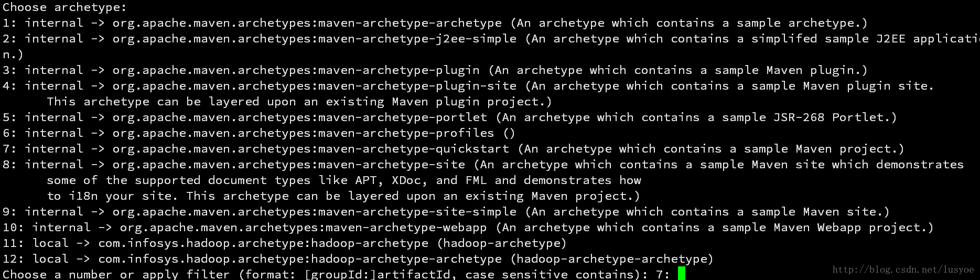Click 'JSR-268 Portlet' text
The image size is (980, 280).
tap(828, 117)
